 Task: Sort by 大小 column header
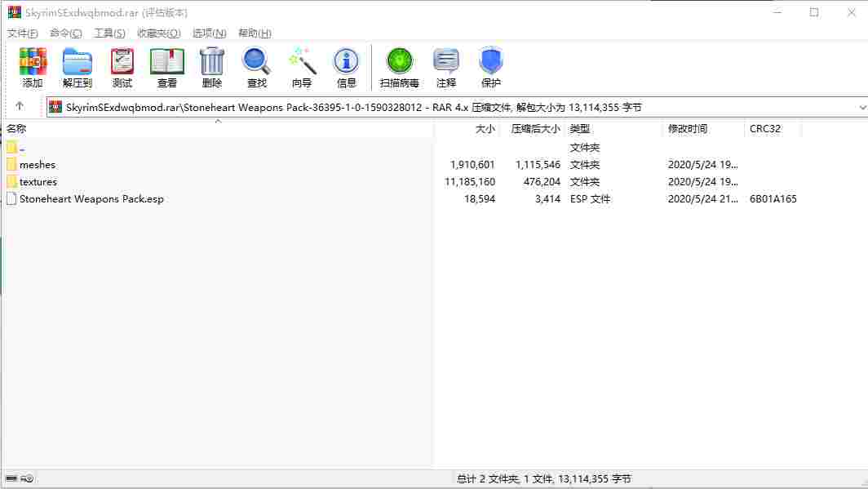pos(485,128)
